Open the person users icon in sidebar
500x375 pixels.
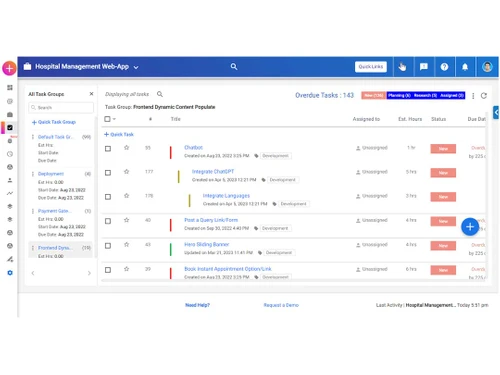click(x=10, y=180)
